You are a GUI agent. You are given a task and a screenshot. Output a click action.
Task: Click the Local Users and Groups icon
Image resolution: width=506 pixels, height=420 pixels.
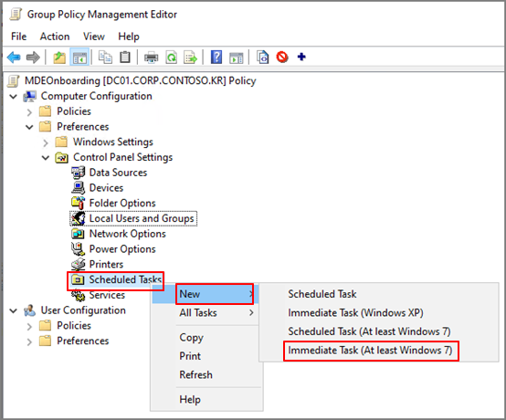[x=79, y=218]
